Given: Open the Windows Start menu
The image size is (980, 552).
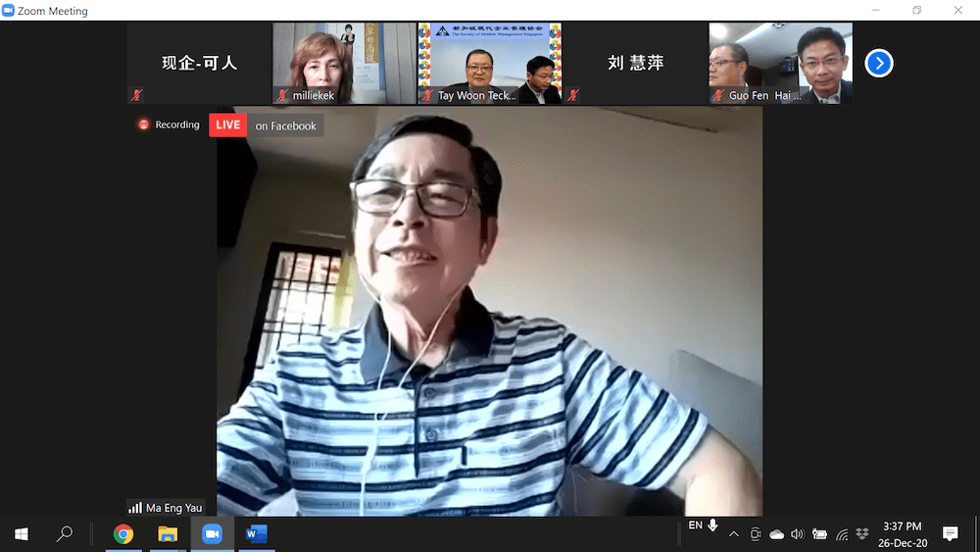Looking at the screenshot, I should (22, 534).
